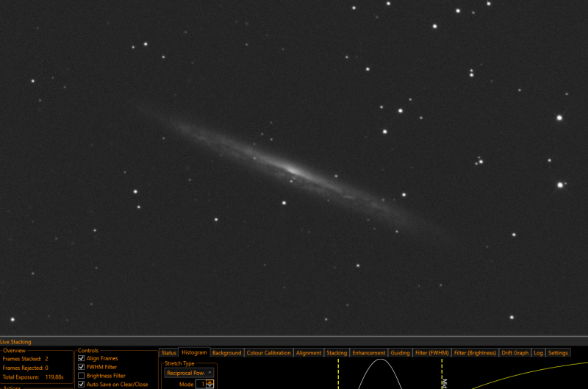Switch to the Status tab
The image size is (588, 389).
[169, 353]
